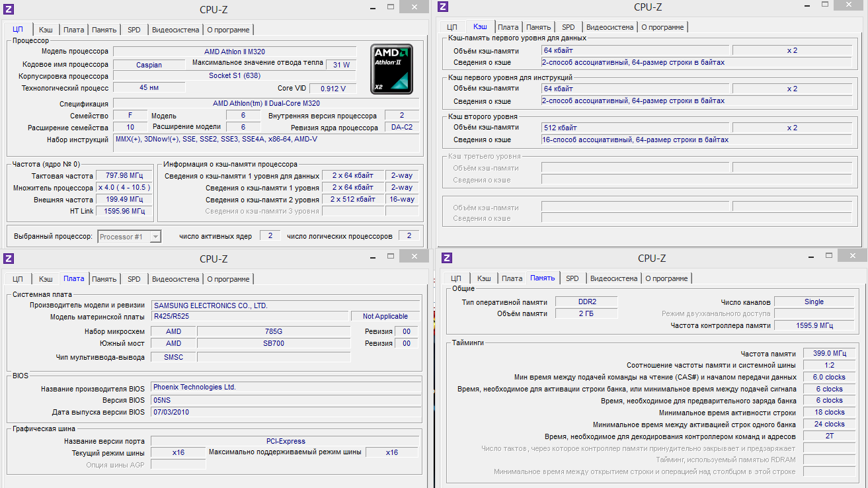Click the CPU-Z title icon of the Плата window

coord(9,258)
